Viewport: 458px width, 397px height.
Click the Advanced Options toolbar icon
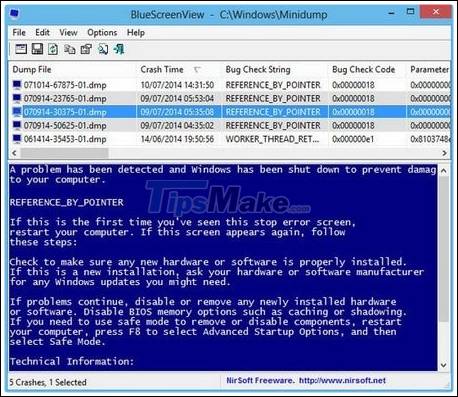tap(21, 49)
